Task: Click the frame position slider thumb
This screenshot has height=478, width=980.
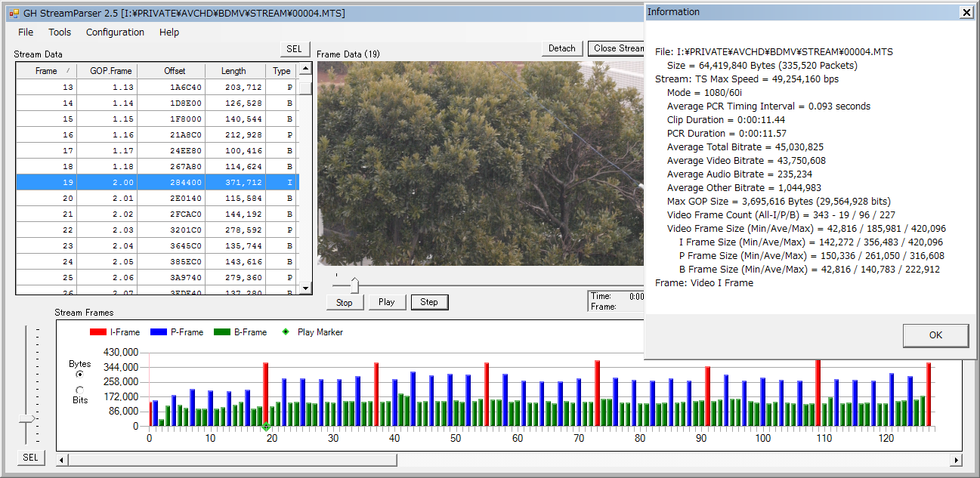Action: [354, 285]
